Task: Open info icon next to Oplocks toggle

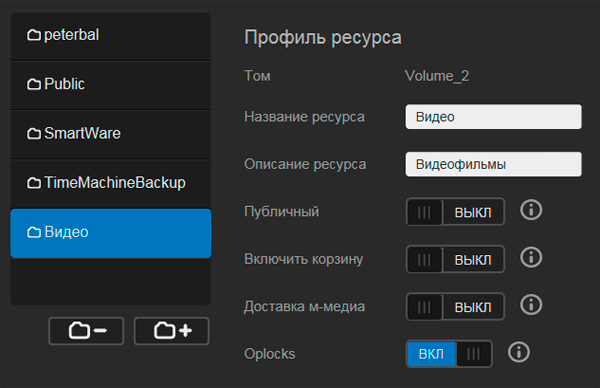Action: (519, 352)
